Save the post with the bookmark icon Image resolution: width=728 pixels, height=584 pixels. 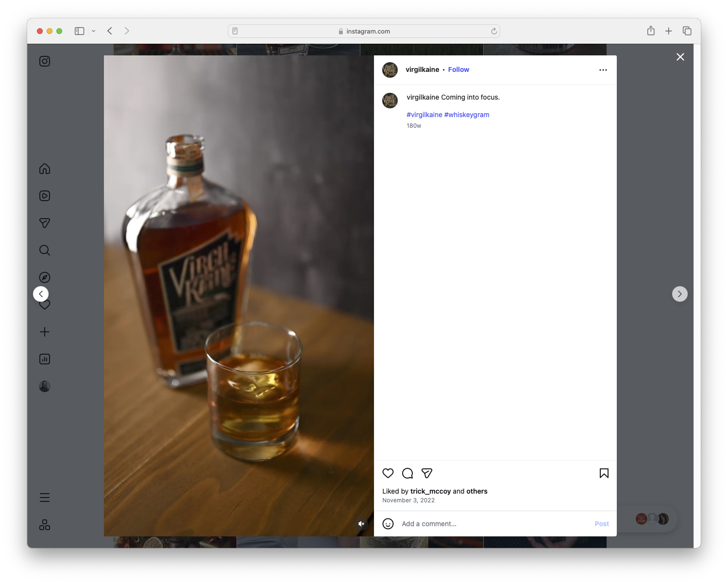click(x=604, y=473)
